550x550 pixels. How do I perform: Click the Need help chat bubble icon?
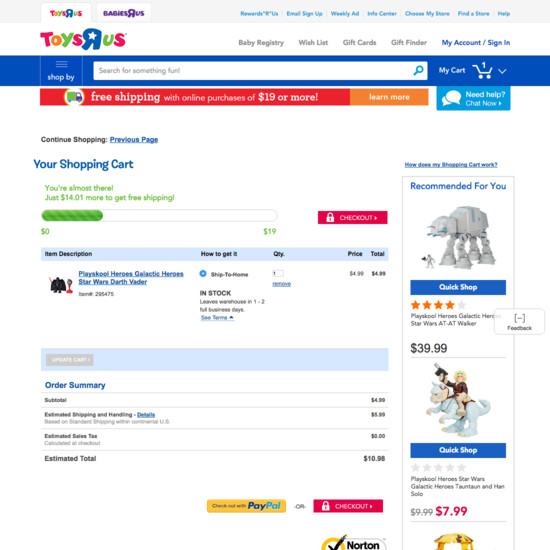451,99
